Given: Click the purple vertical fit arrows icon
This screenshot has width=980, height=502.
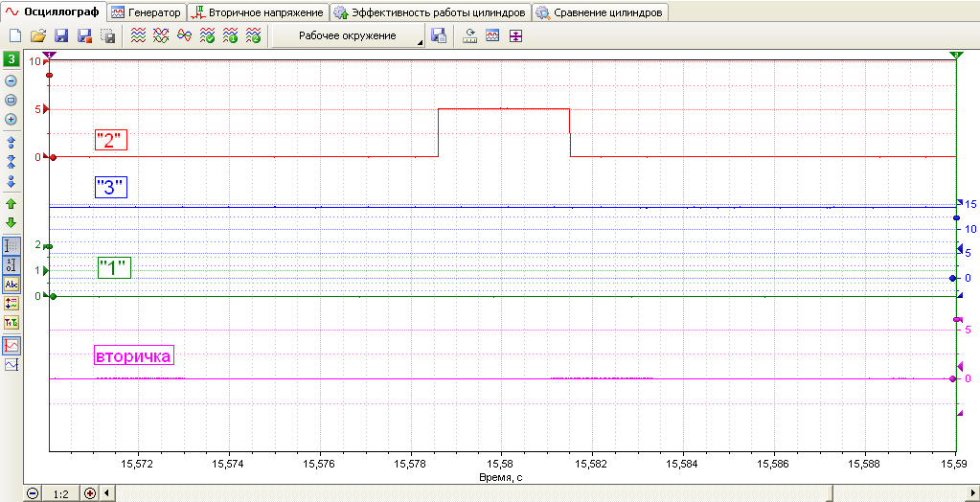Looking at the screenshot, I should (x=515, y=35).
